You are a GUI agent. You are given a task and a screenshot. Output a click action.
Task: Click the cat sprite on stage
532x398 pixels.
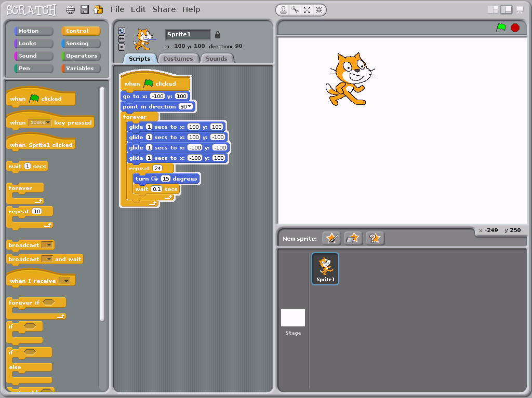(x=350, y=79)
